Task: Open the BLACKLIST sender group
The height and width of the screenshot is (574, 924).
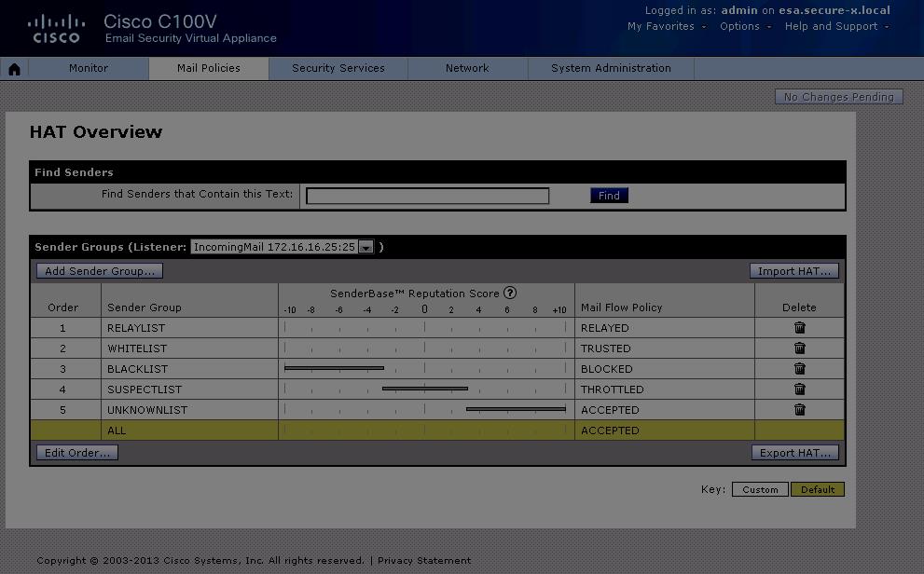Action: [137, 369]
